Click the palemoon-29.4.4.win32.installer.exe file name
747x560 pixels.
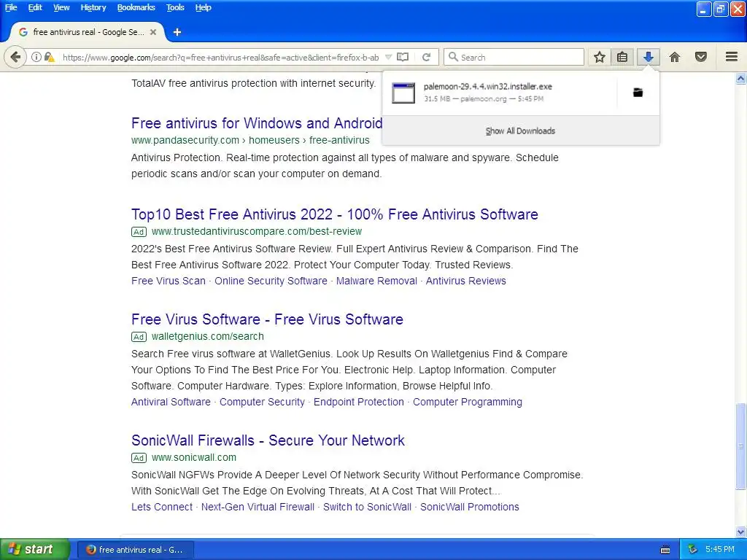(488, 87)
